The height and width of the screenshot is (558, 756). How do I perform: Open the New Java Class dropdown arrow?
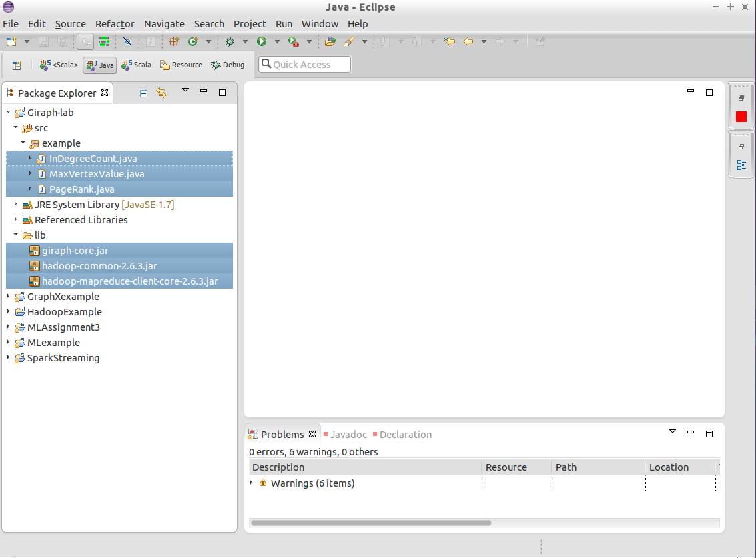point(208,42)
